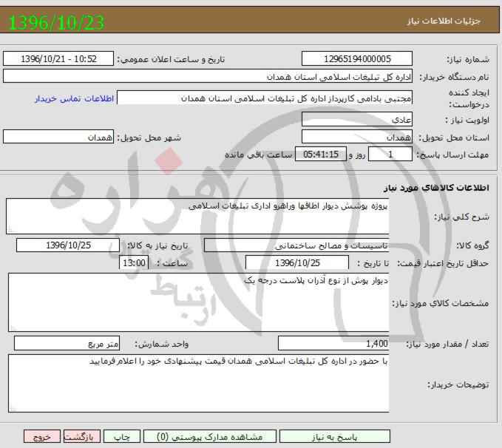Image resolution: width=502 pixels, height=448 pixels.
Task: Click the مشخصات کالای مورد نیاز text area
Action: tap(198, 302)
